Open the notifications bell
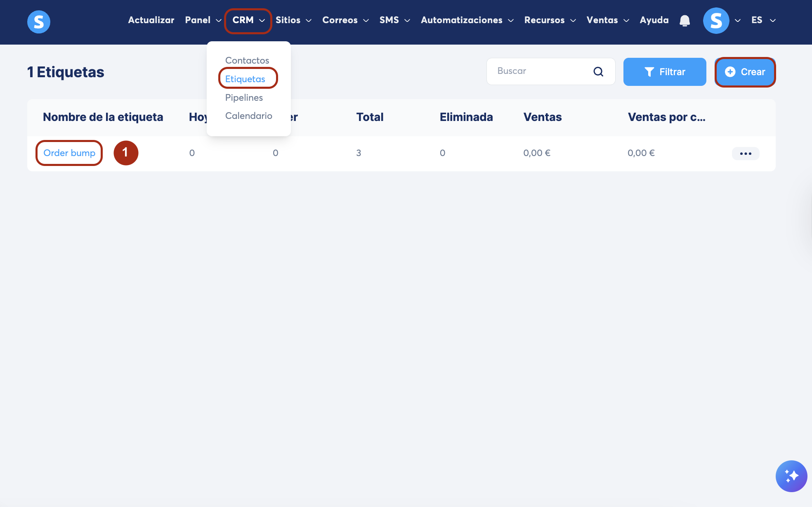 [x=685, y=20]
